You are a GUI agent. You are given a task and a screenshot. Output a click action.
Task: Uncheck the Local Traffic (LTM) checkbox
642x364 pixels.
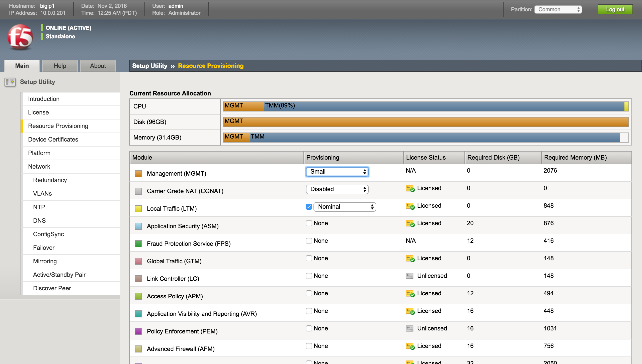tap(309, 207)
